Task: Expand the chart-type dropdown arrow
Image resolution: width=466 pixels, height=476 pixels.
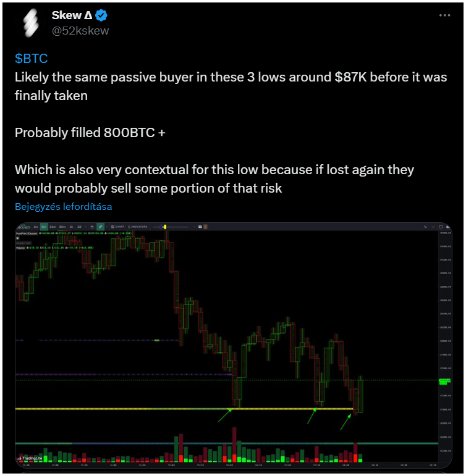Action: click(107, 227)
